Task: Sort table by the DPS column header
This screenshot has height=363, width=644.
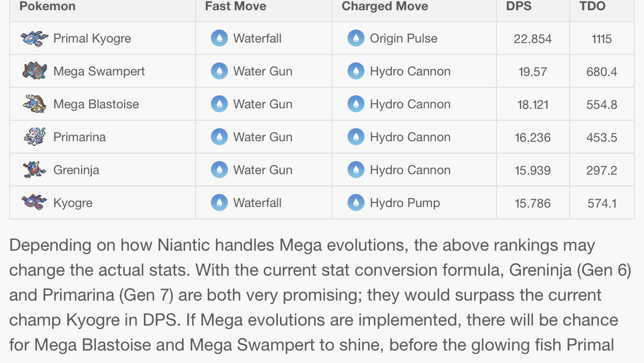Action: click(x=517, y=6)
